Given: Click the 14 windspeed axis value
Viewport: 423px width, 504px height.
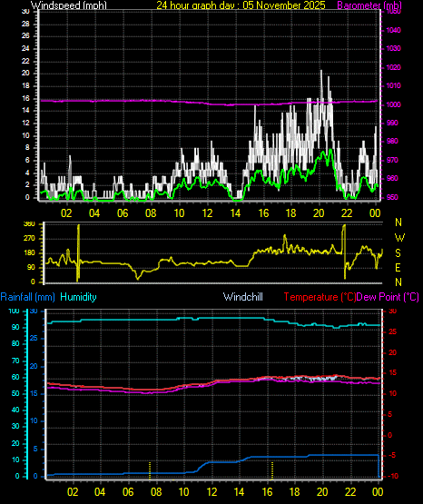Looking at the screenshot, I should tap(25, 110).
